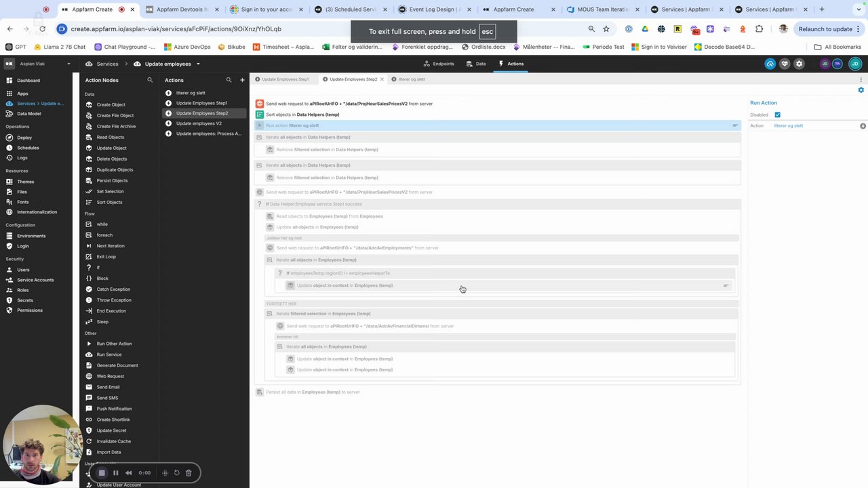Click the TR collaborator avatar
This screenshot has height=488, width=868.
click(x=837, y=64)
